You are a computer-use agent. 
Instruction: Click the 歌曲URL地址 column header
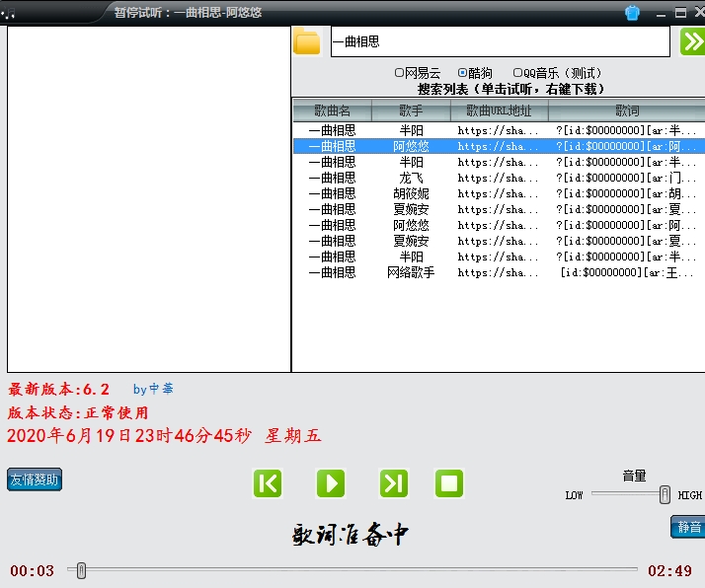point(499,111)
